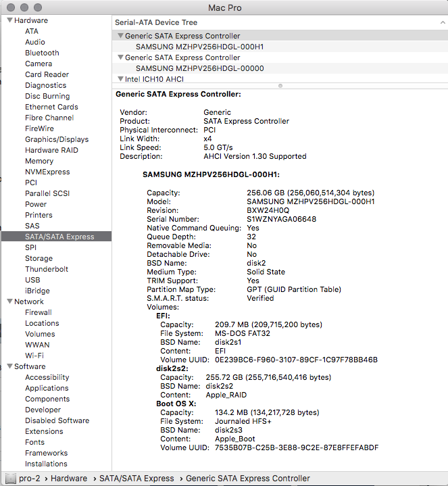This screenshot has width=448, height=486.
Task: Open the SAS section
Action: click(32, 226)
